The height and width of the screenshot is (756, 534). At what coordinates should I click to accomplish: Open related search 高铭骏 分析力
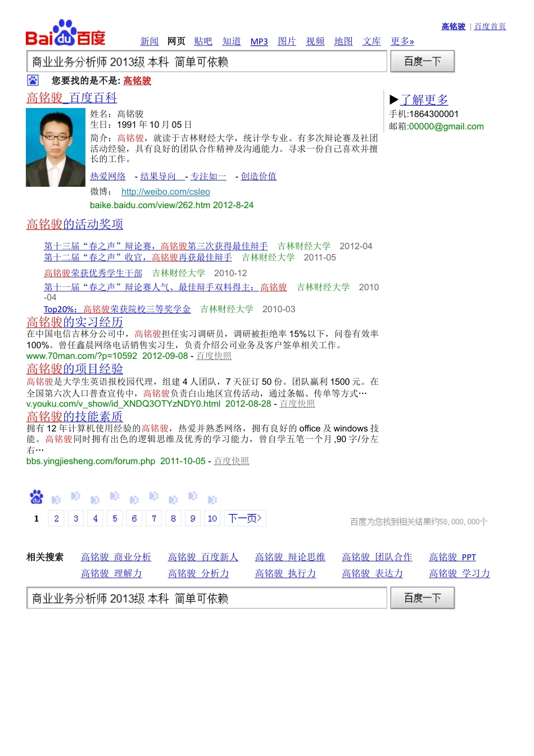[x=198, y=573]
